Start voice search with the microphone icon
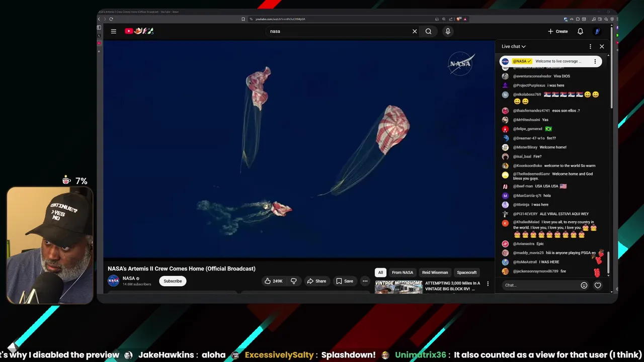Screen dimensions: 644x362 (x=448, y=31)
